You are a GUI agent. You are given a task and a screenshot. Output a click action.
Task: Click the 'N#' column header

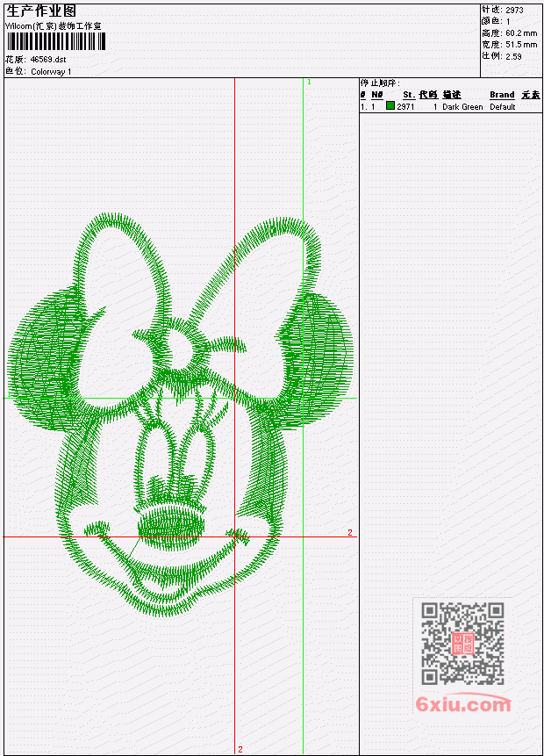tap(376, 95)
